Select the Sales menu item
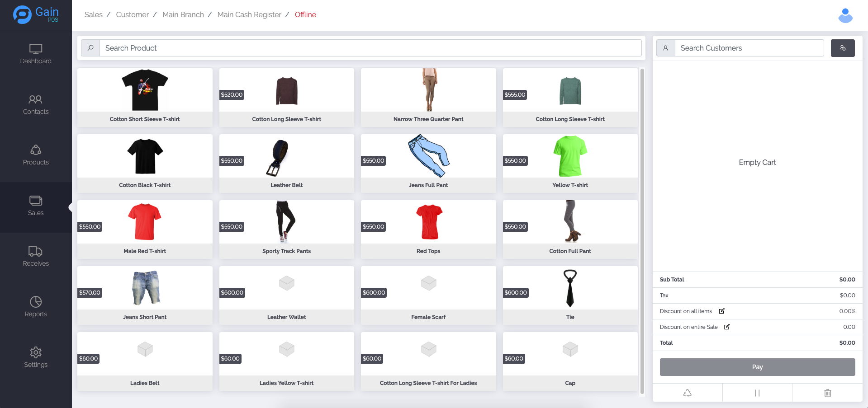The width and height of the screenshot is (868, 408). tap(36, 206)
